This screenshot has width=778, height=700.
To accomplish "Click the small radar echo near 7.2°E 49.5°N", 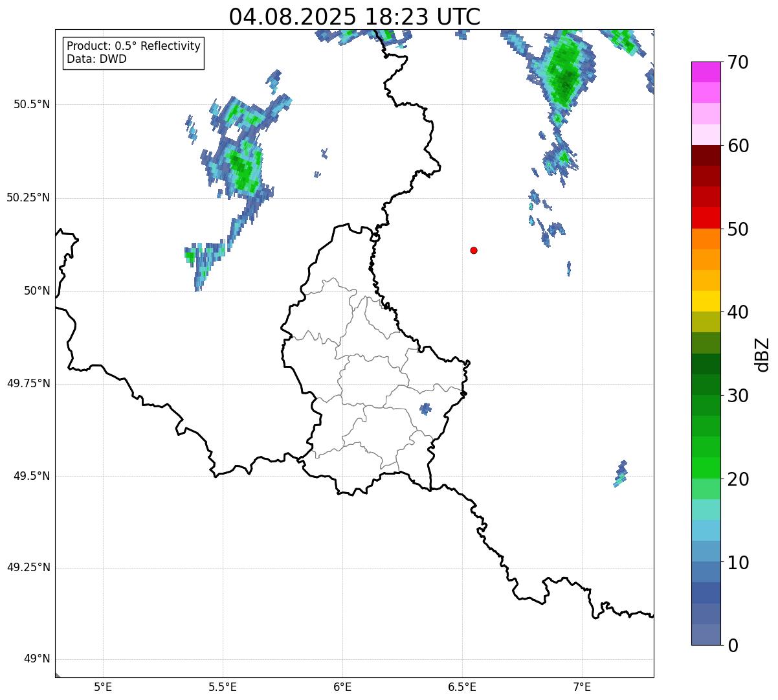I will point(620,473).
